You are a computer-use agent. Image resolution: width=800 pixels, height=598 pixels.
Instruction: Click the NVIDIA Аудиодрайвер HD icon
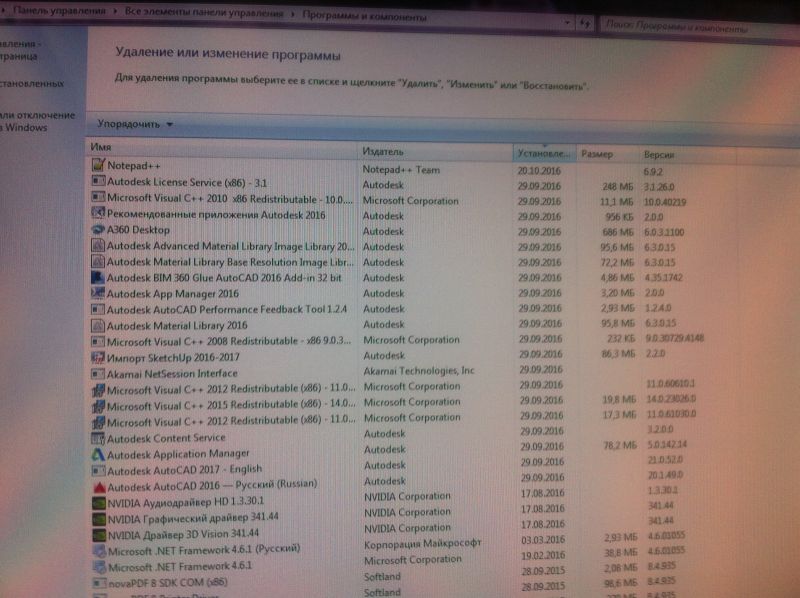pos(99,503)
